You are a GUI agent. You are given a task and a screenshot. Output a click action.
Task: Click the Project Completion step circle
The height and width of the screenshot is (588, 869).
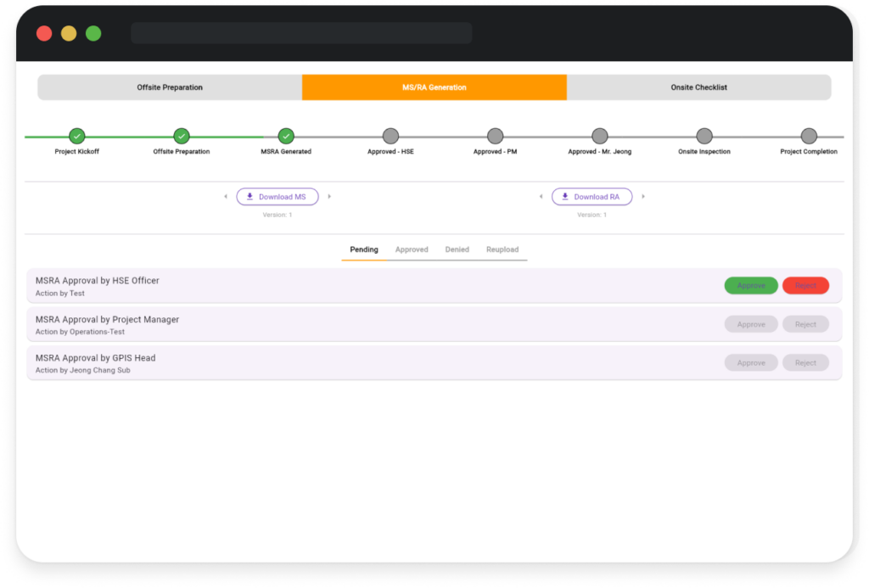coord(809,136)
